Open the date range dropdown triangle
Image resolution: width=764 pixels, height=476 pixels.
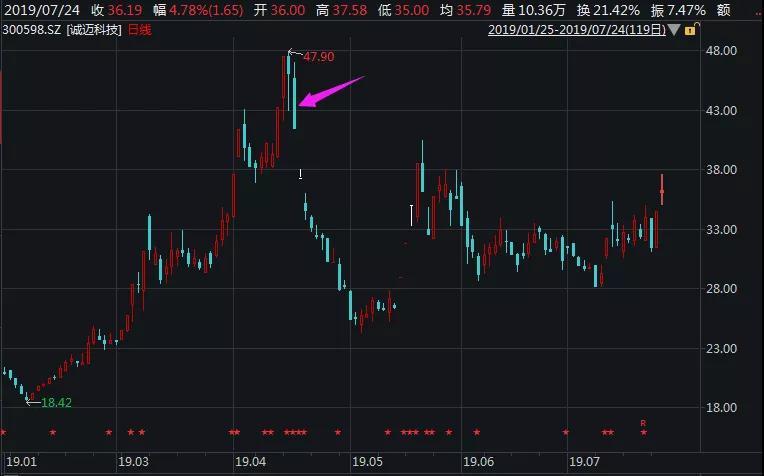(x=674, y=30)
